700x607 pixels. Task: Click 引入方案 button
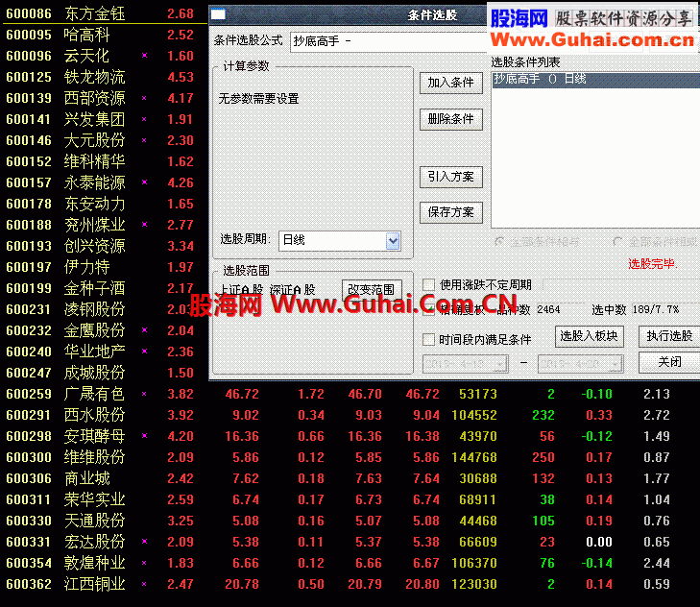pos(451,177)
